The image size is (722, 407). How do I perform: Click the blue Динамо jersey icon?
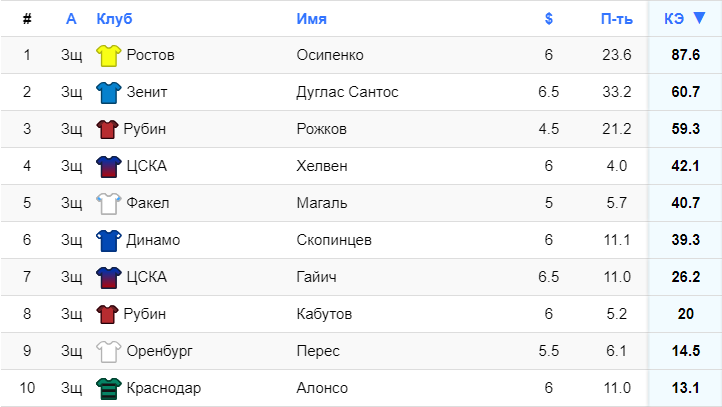coord(109,241)
